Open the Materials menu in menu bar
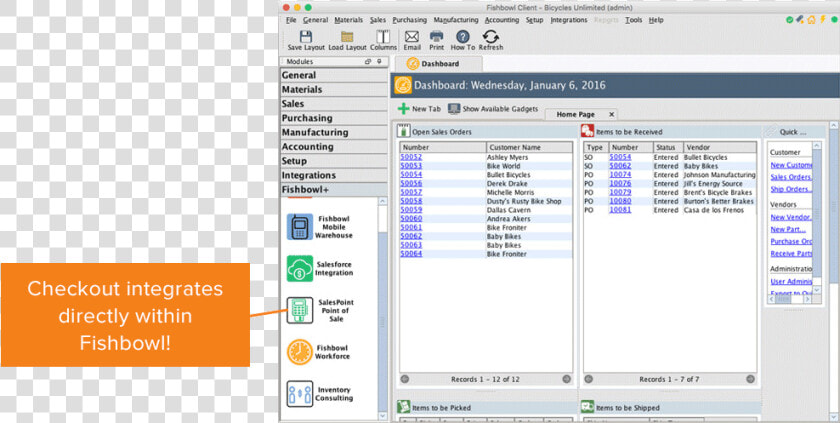The image size is (840, 423). [349, 20]
